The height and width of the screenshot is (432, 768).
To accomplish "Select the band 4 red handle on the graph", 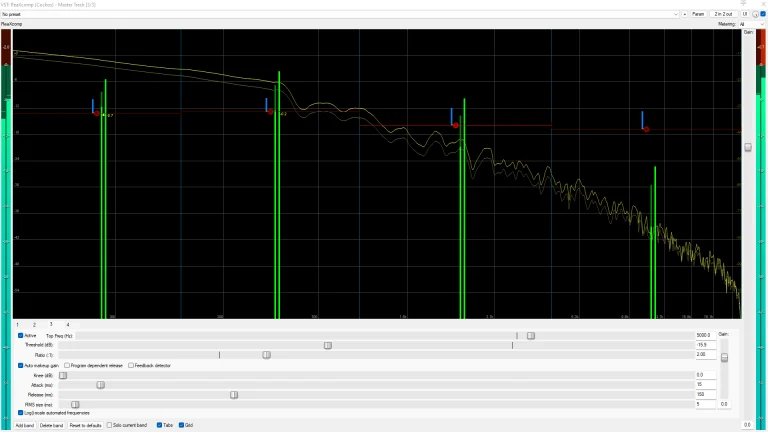I will pyautogui.click(x=647, y=129).
